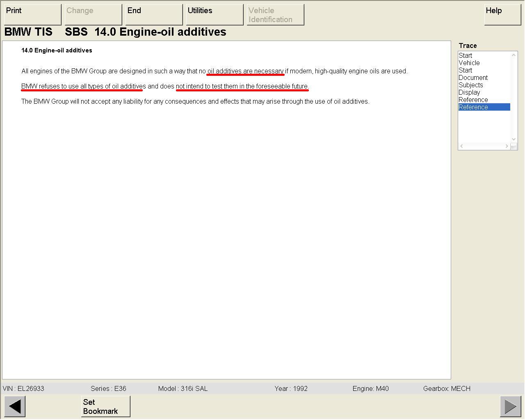Select first 'Start' entry in Trace list
525x420 pixels.
coord(484,55)
